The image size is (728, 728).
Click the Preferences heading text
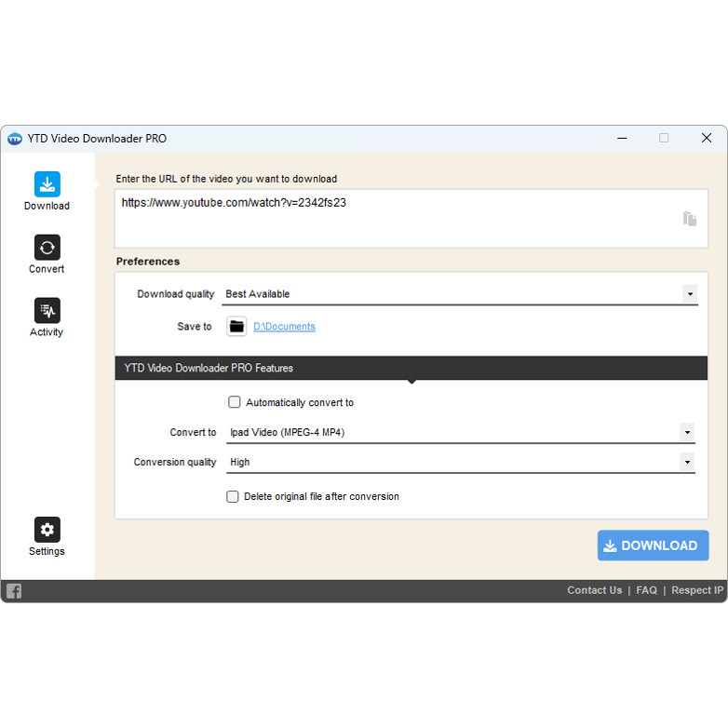click(148, 262)
